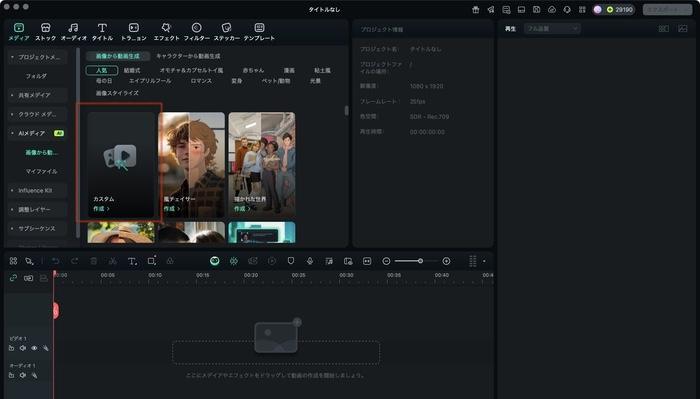Click the save project icon

pyautogui.click(x=537, y=9)
